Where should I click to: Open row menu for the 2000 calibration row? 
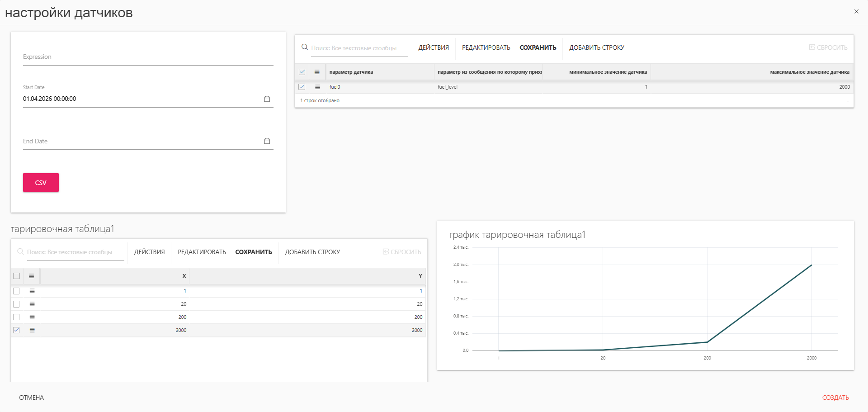pos(32,330)
